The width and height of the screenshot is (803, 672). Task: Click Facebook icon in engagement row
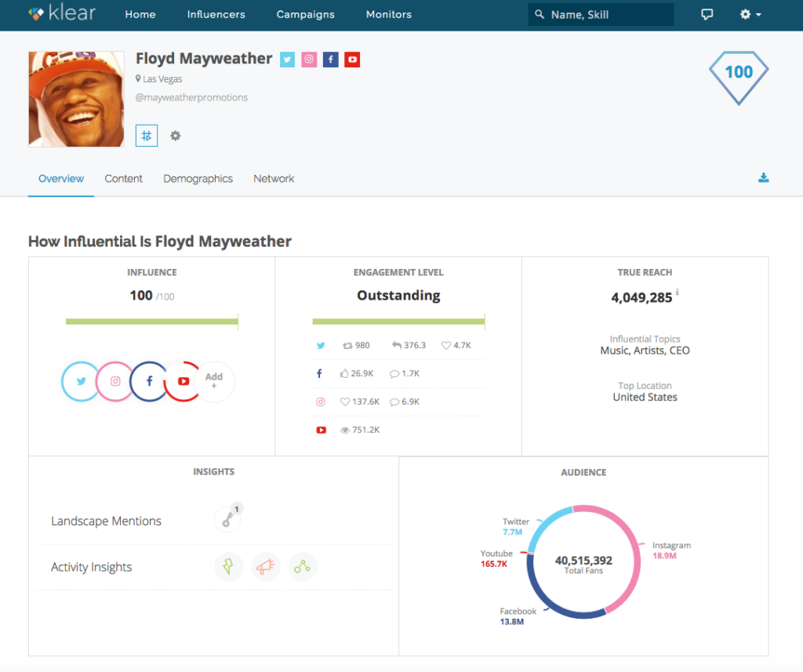pos(320,374)
